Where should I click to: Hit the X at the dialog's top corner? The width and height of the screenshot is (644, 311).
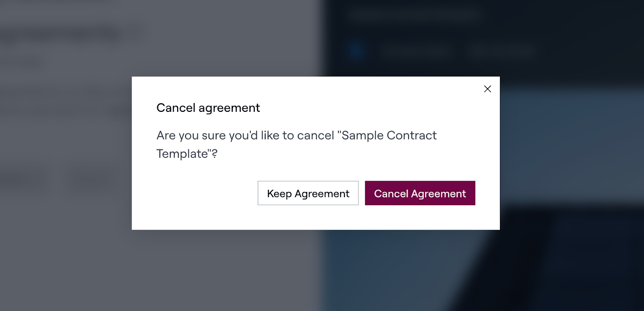click(487, 89)
